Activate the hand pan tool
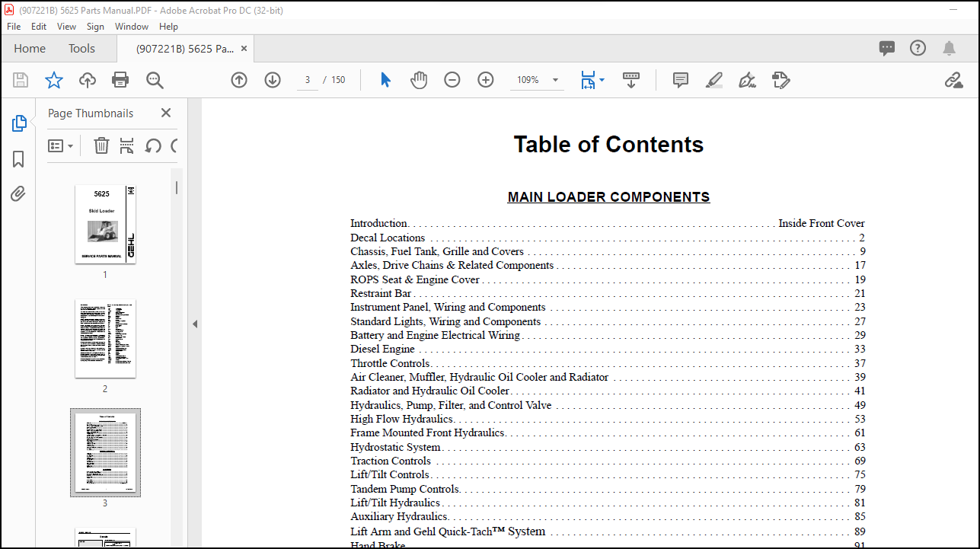Screen dimensions: 980x549 tap(419, 80)
